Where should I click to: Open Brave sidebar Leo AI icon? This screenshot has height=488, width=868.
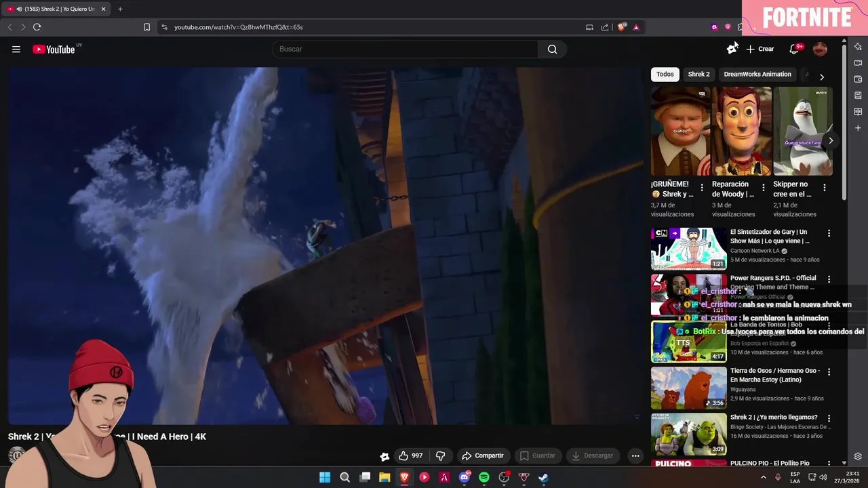pyautogui.click(x=858, y=47)
